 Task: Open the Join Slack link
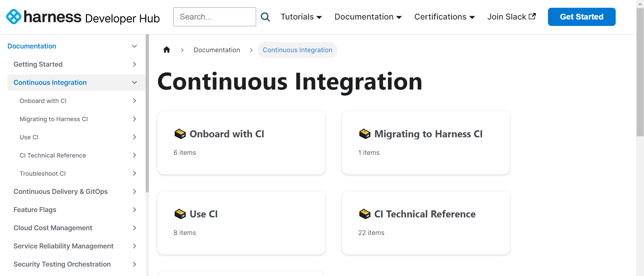512,17
